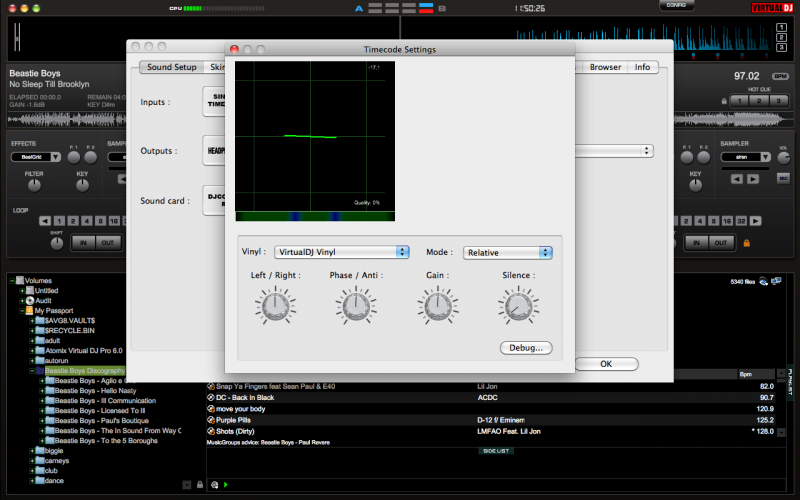The height and width of the screenshot is (500, 800).
Task: Select waveform zoom level 3
Action: [781, 47]
